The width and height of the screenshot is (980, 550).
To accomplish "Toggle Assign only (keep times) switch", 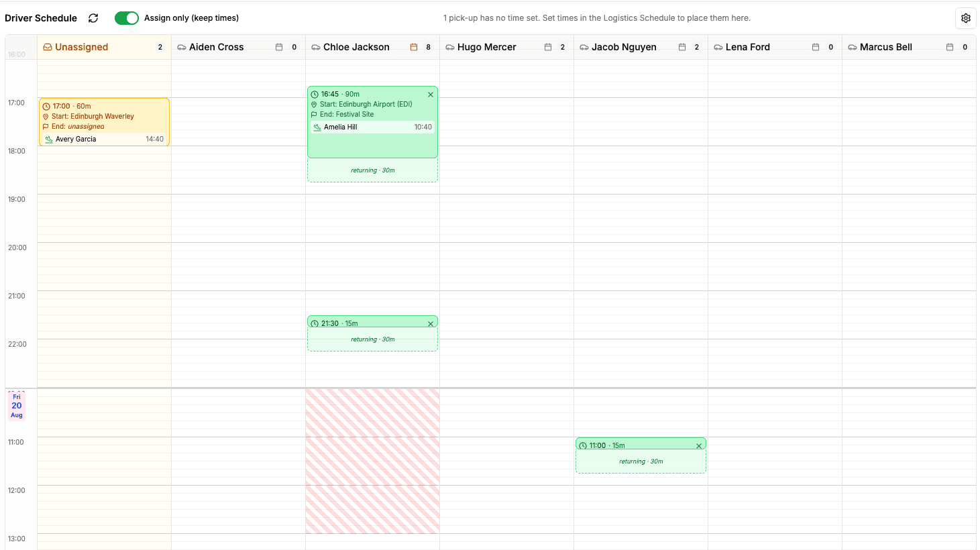I will [127, 18].
